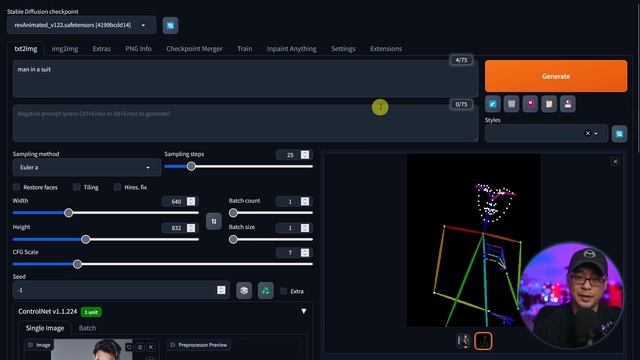This screenshot has width=640, height=360.
Task: Refresh the Styles list
Action: (619, 134)
